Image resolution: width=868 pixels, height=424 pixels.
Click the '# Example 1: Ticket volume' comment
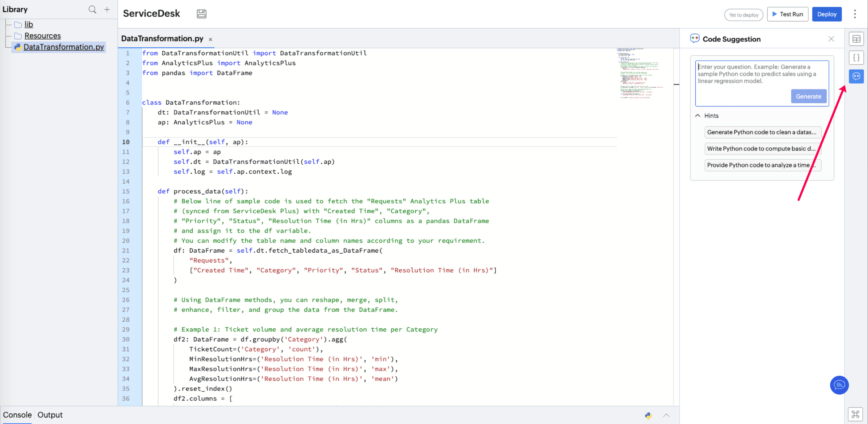[306, 329]
